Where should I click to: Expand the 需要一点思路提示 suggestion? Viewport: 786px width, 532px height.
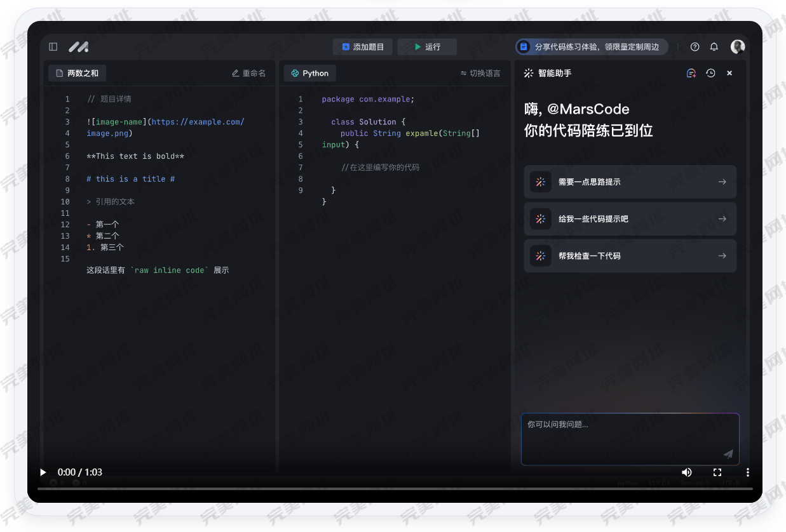point(630,182)
